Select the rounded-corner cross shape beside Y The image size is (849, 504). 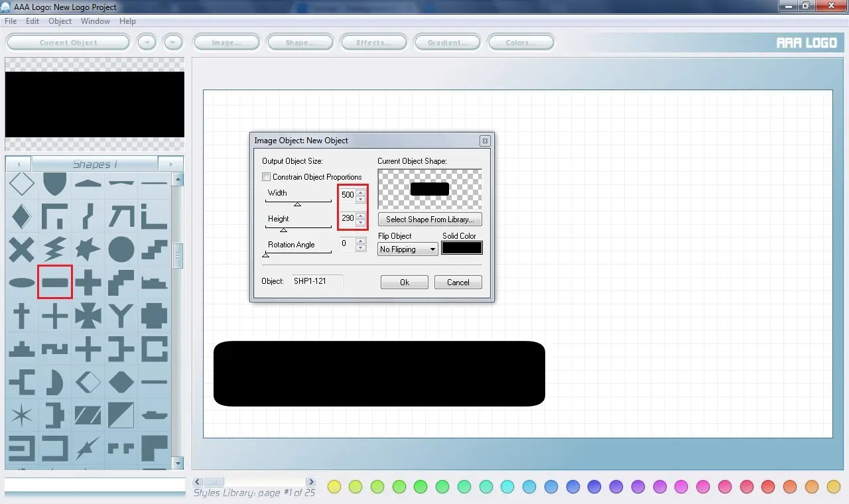click(x=155, y=316)
